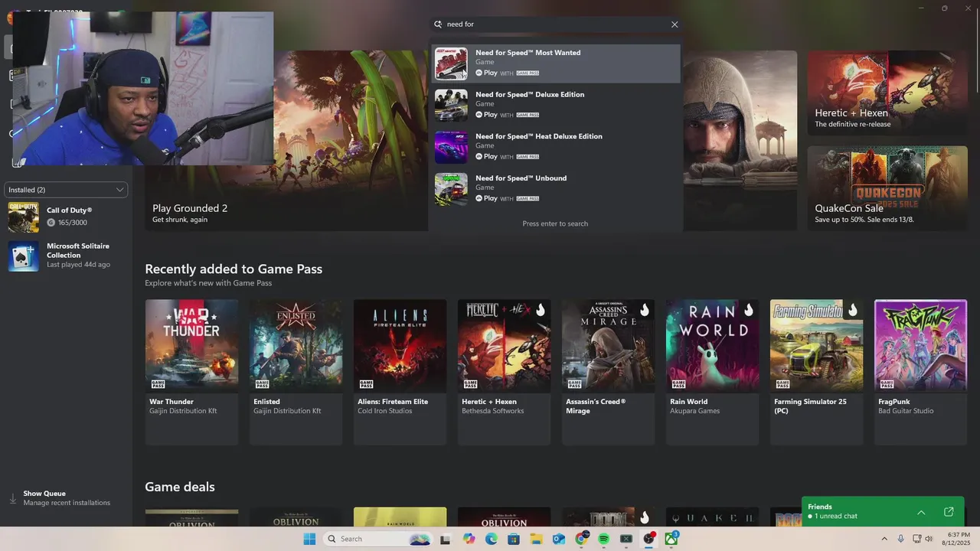Open the Heretic + Hexen featured tile
Screen dimensions: 980x551
tap(887, 93)
